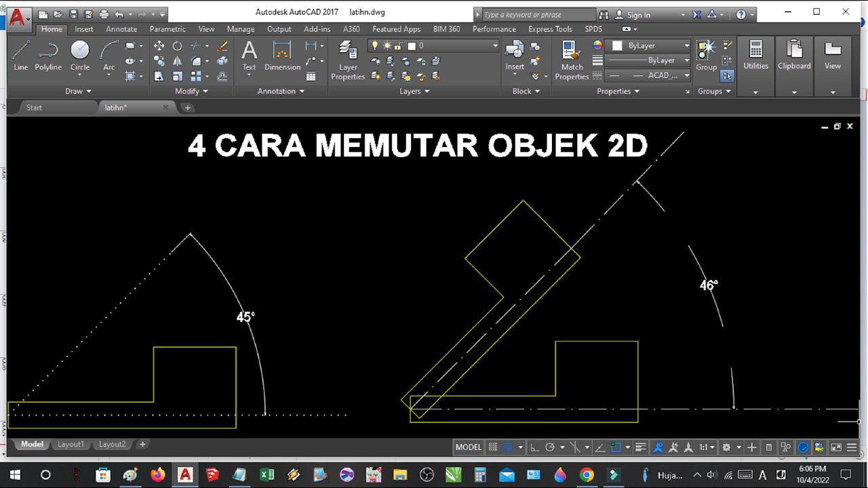Toggle object snap in status bar
868x488 pixels.
(616, 447)
